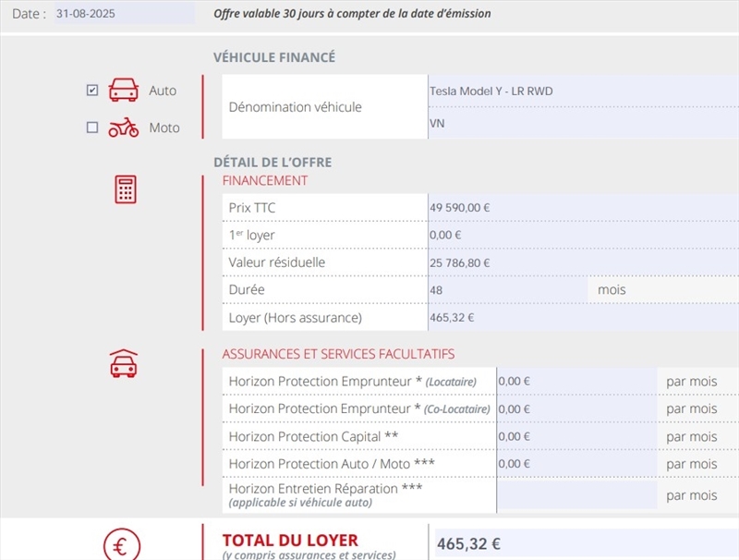Edit Horizon Protection Emprunteur Co-Locataire amount
This screenshot has width=739, height=560.
point(577,408)
